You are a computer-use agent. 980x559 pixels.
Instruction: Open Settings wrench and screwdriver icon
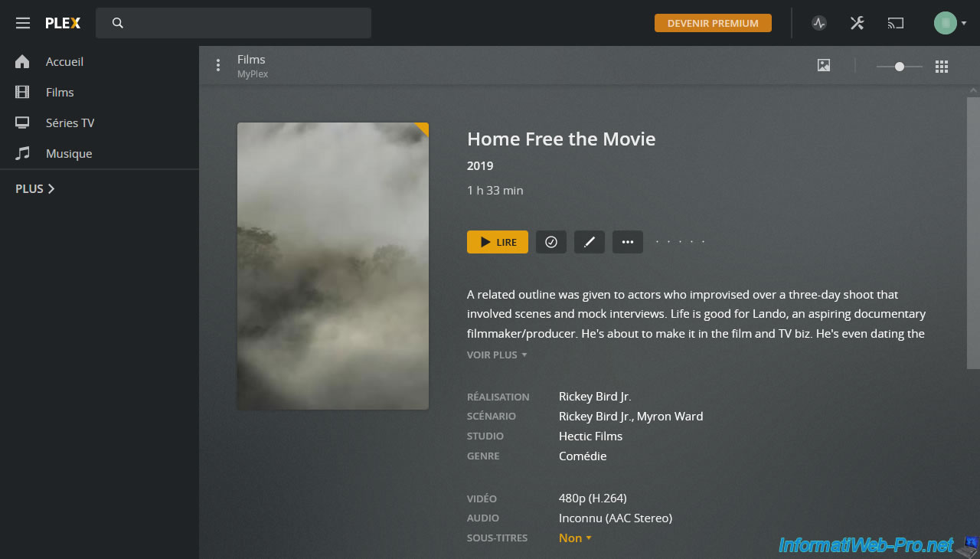(x=857, y=23)
